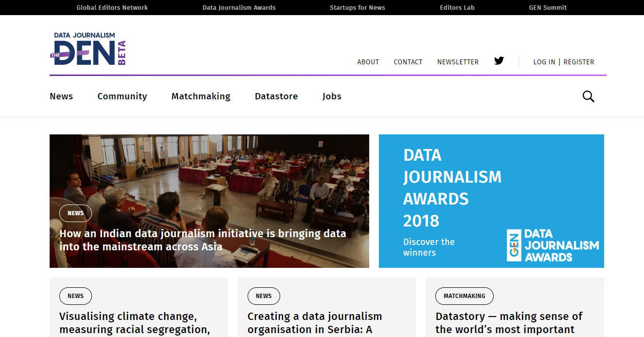This screenshot has width=644, height=337.
Task: Open the Indian data journalism initiative headline
Action: (203, 240)
